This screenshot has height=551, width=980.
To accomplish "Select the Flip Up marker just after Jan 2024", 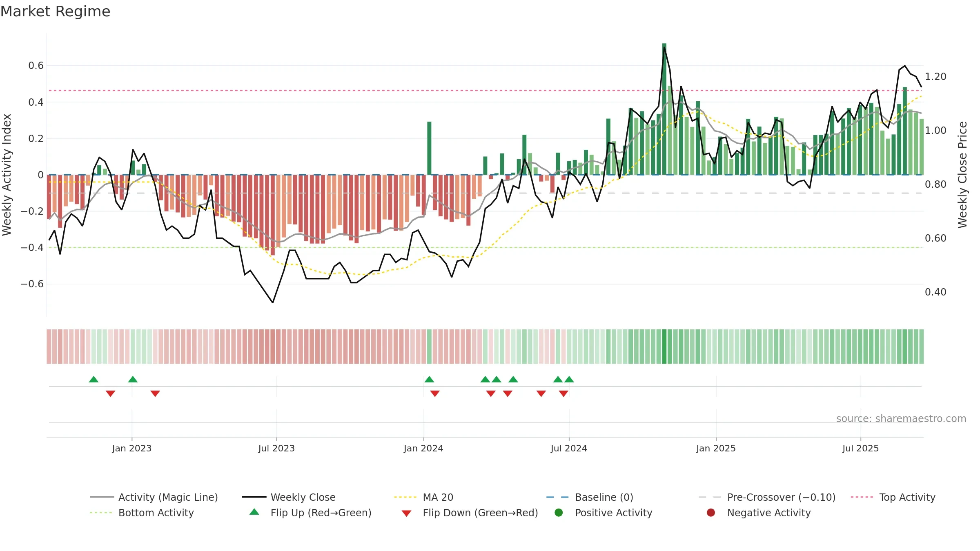I will pos(429,379).
